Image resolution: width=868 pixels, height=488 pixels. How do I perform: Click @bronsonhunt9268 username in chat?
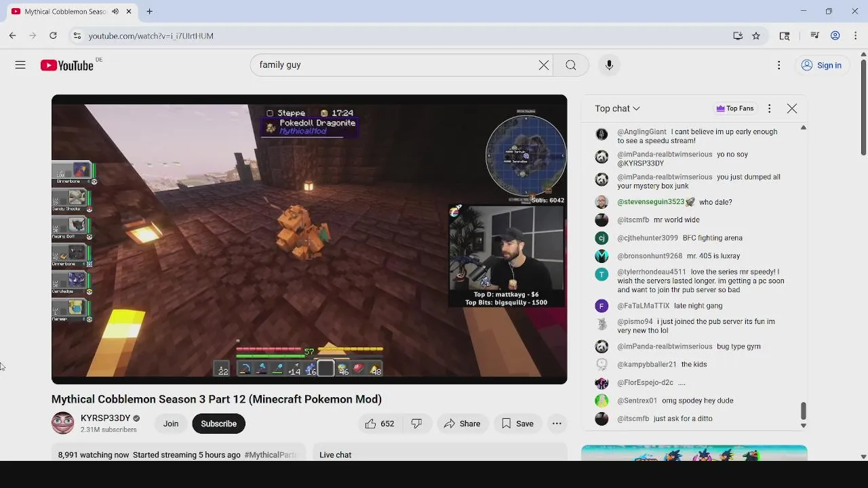[x=650, y=256]
